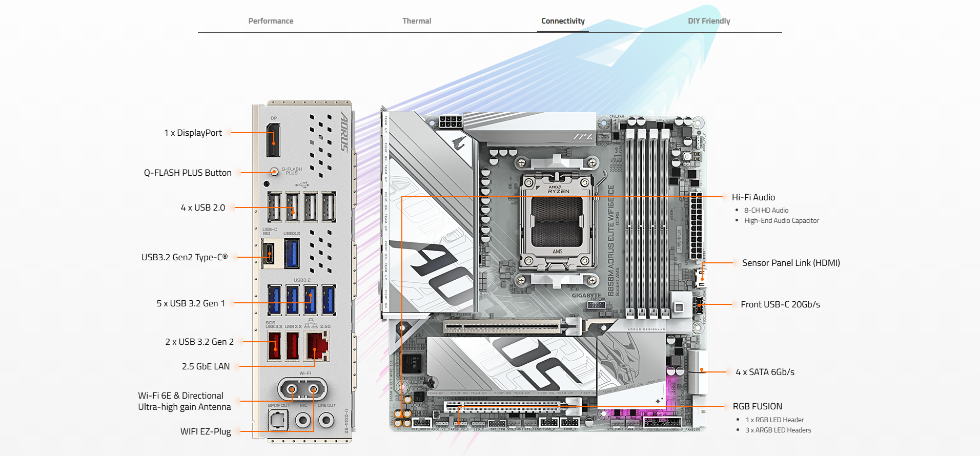Open the Performance tab
This screenshot has height=456, width=980.
[271, 21]
